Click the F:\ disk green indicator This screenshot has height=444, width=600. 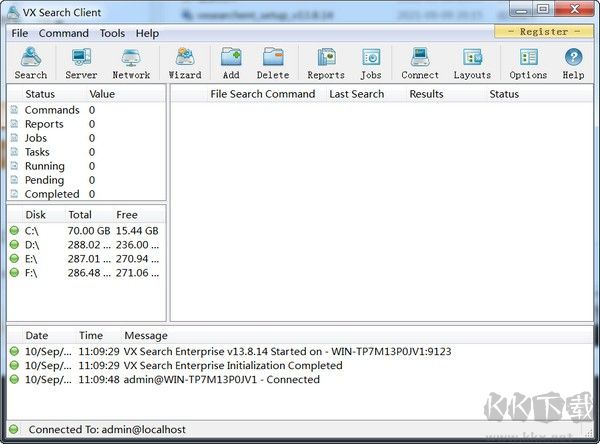tap(14, 273)
